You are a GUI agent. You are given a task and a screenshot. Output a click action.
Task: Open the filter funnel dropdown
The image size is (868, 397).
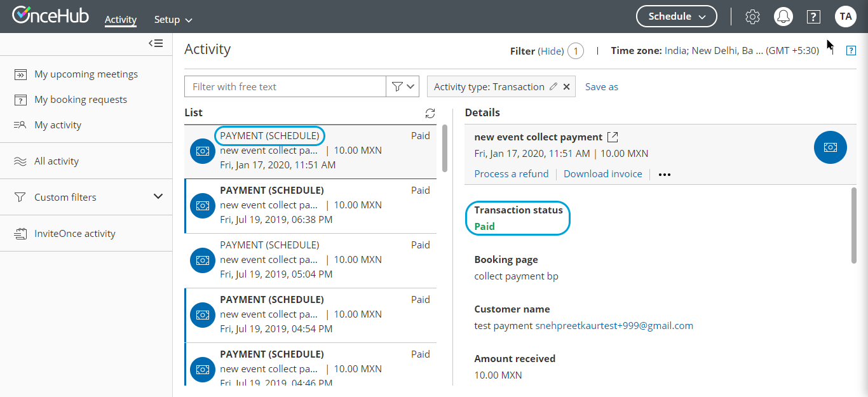tap(403, 87)
